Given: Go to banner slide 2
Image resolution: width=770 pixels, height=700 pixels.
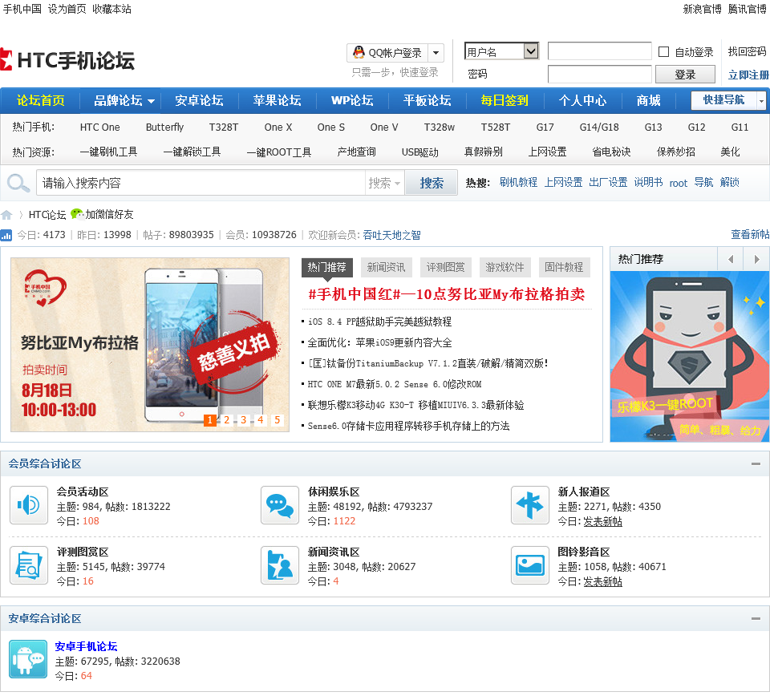Looking at the screenshot, I should coord(226,420).
